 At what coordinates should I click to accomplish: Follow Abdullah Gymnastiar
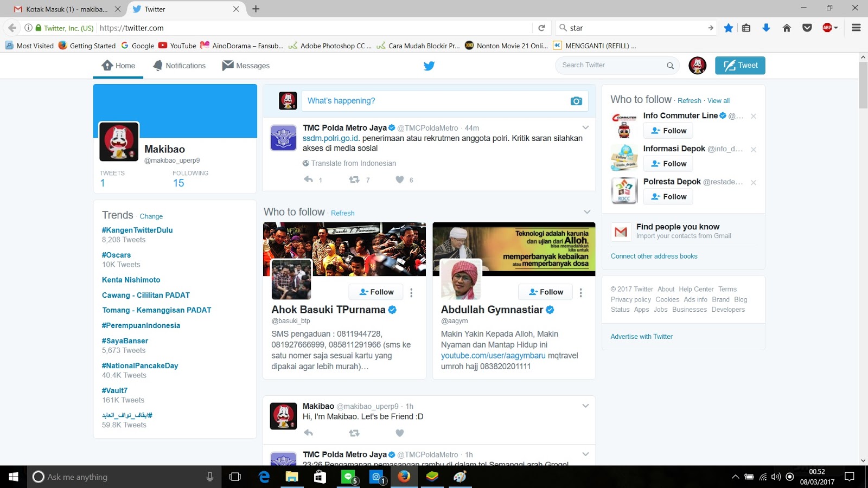[546, 292]
